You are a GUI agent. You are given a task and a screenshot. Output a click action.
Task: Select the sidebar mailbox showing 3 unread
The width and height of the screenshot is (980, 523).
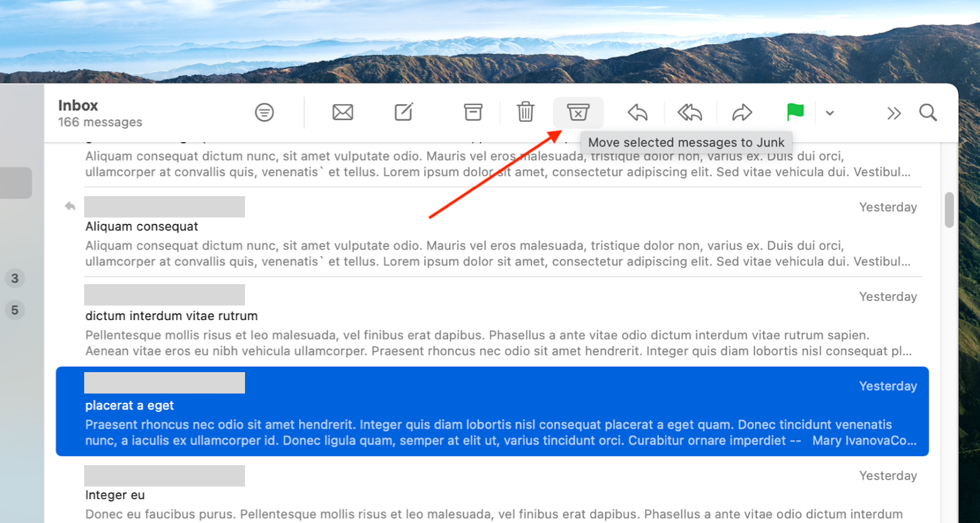point(14,278)
